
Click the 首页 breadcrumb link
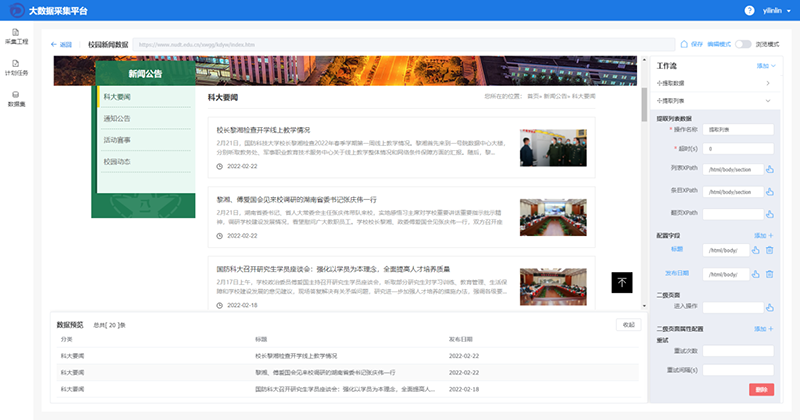pos(533,96)
